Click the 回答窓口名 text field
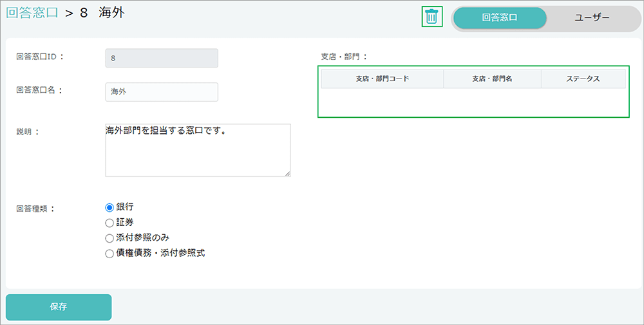Screen dimensions: 644x325 (161, 92)
